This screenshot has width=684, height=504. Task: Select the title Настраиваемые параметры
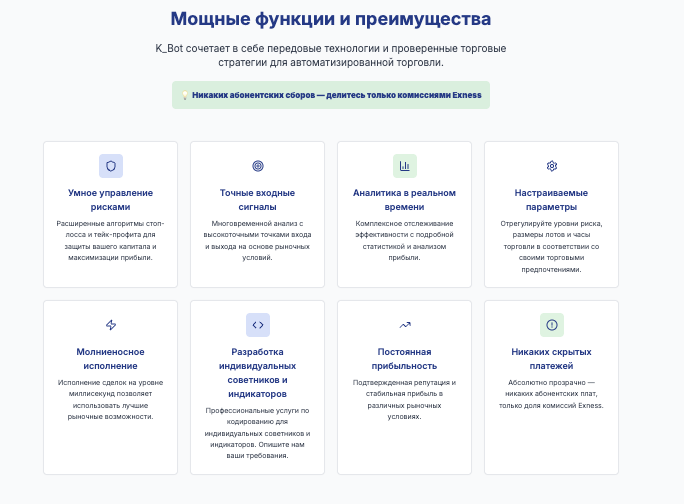pyautogui.click(x=551, y=200)
